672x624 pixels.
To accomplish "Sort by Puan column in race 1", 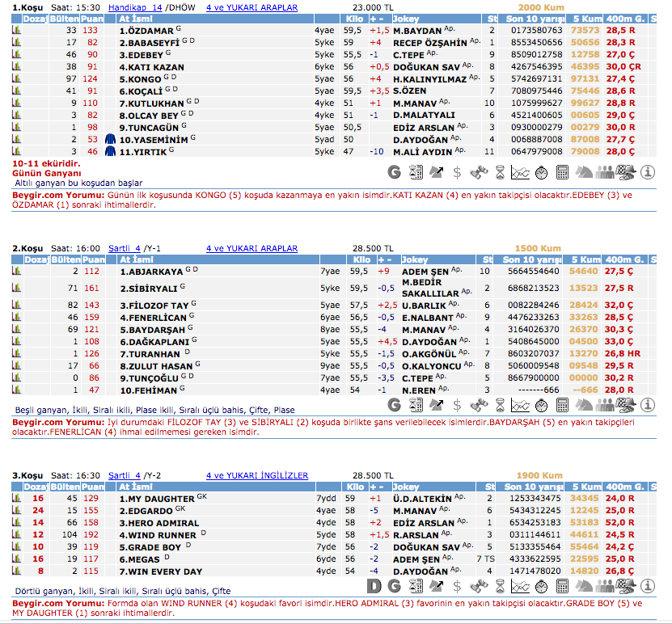I will (92, 18).
